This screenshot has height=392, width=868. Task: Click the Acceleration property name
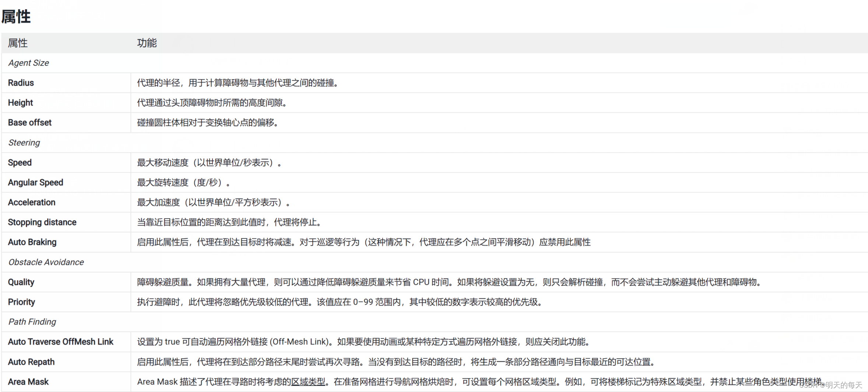[32, 202]
